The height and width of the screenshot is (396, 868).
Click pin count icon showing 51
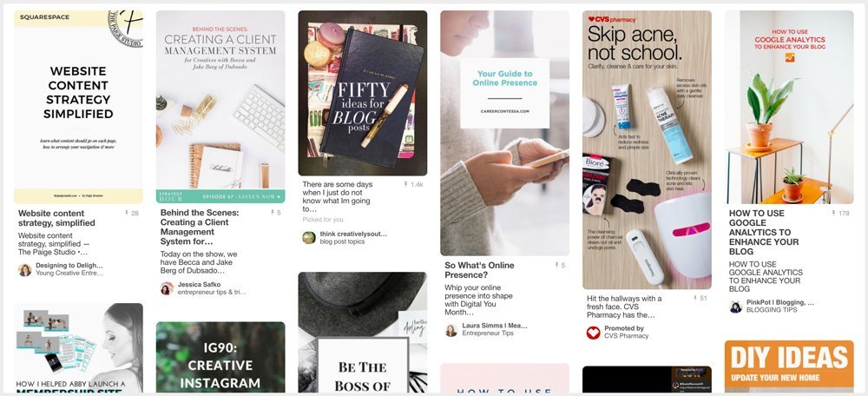(695, 299)
